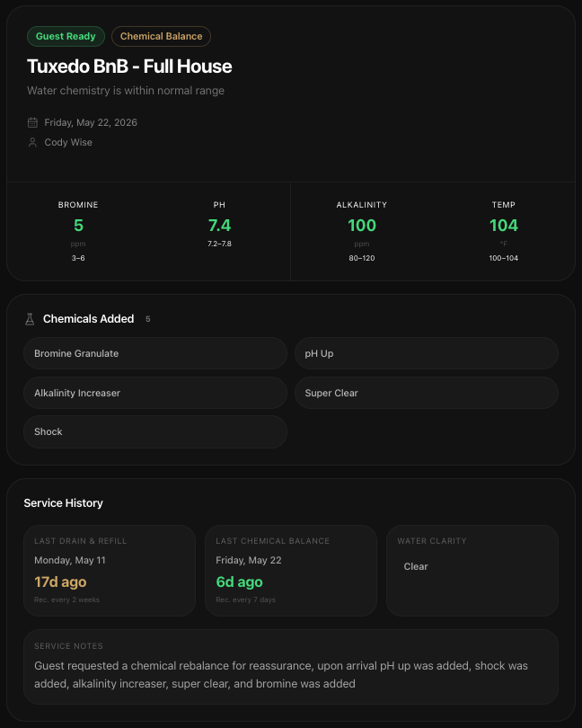Click the 6d ago balance indicator
The height and width of the screenshot is (728, 582).
tap(240, 582)
